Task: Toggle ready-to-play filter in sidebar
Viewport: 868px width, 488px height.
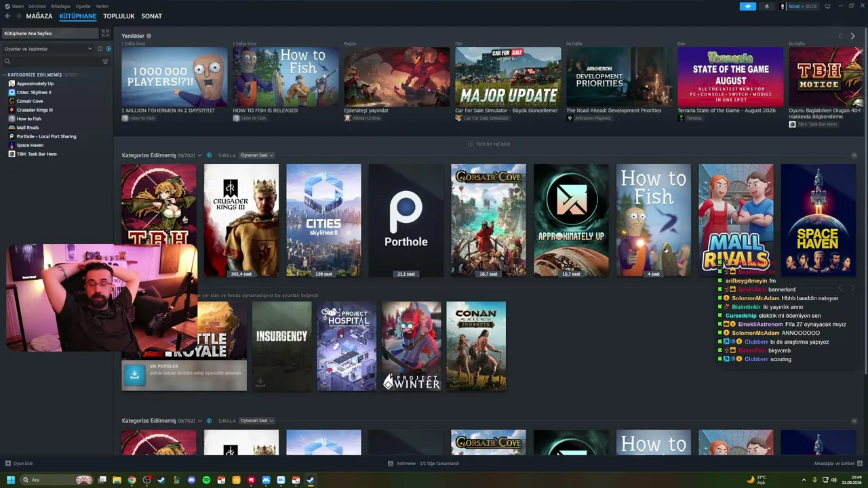Action: coord(108,49)
